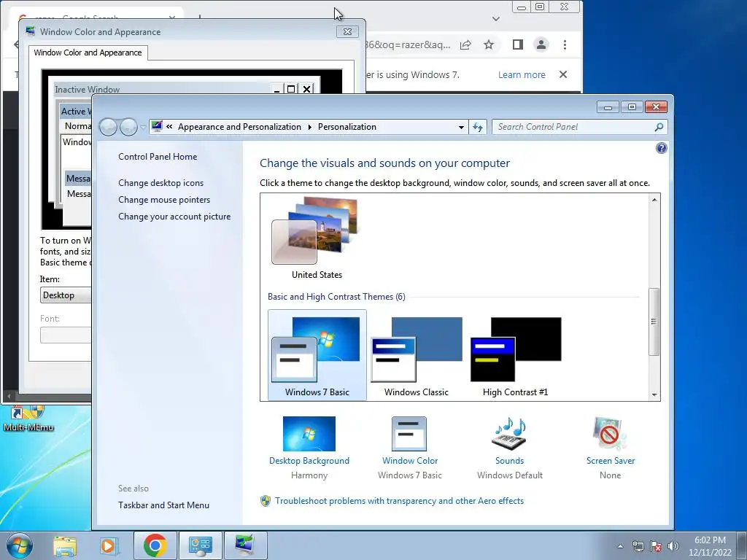The image size is (747, 560).
Task: Open the Screen Saver icon
Action: [610, 433]
